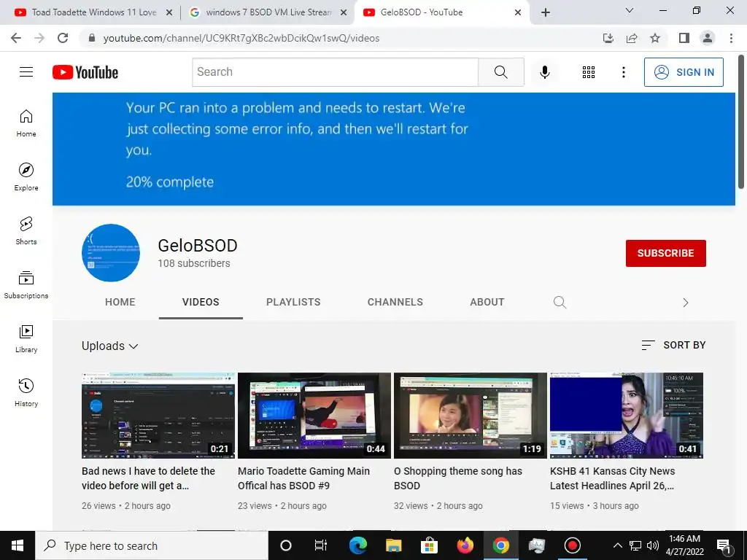
Task: Click the YouTube logo
Action: [85, 72]
